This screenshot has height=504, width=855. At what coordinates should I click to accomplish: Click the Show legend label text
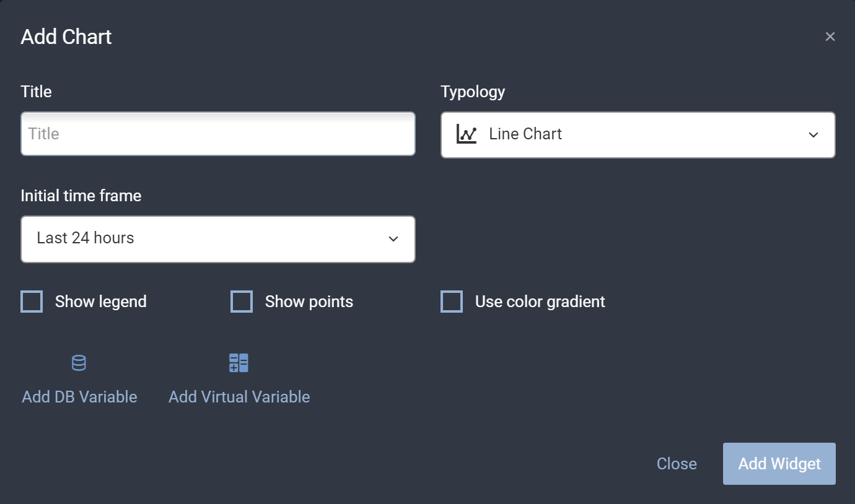[x=101, y=302]
